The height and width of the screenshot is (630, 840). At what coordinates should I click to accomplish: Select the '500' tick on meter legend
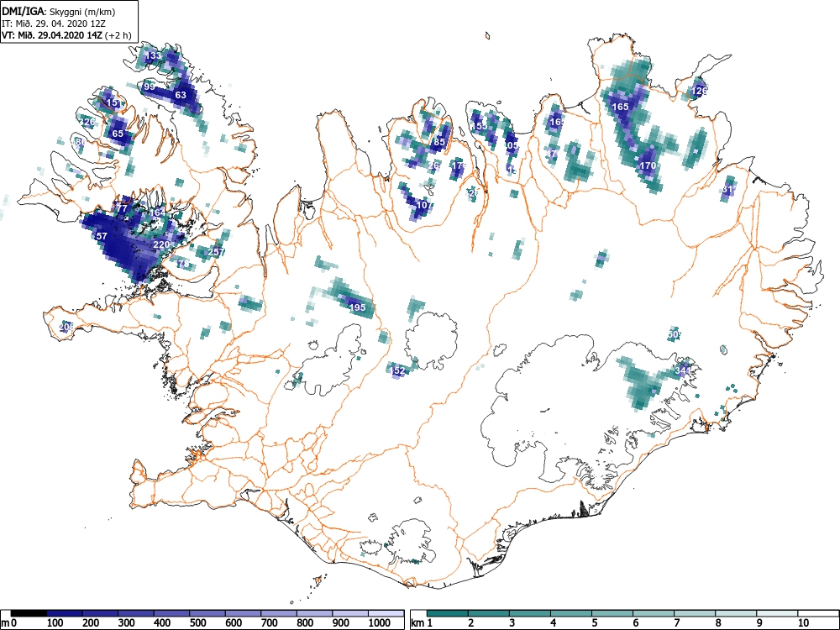[x=198, y=623]
